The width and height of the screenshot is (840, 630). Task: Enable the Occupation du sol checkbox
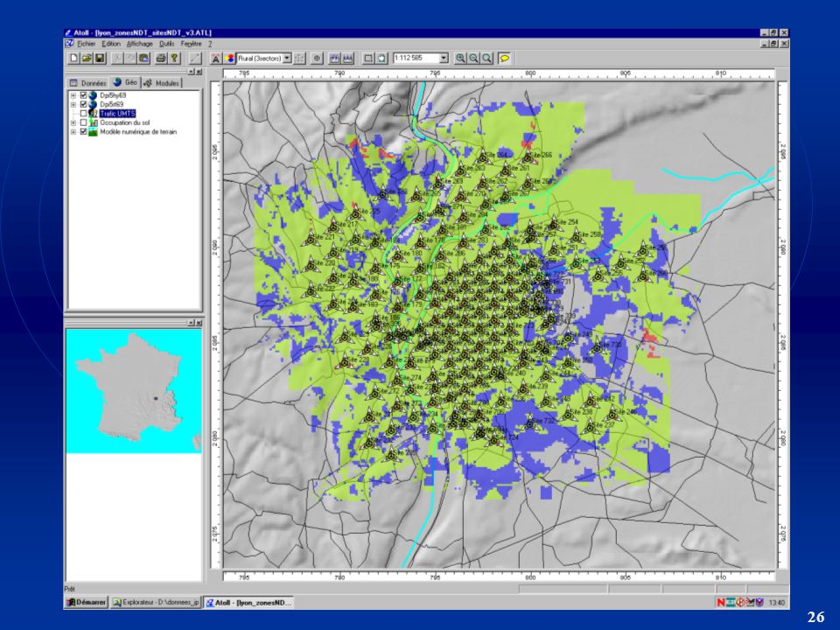click(83, 122)
